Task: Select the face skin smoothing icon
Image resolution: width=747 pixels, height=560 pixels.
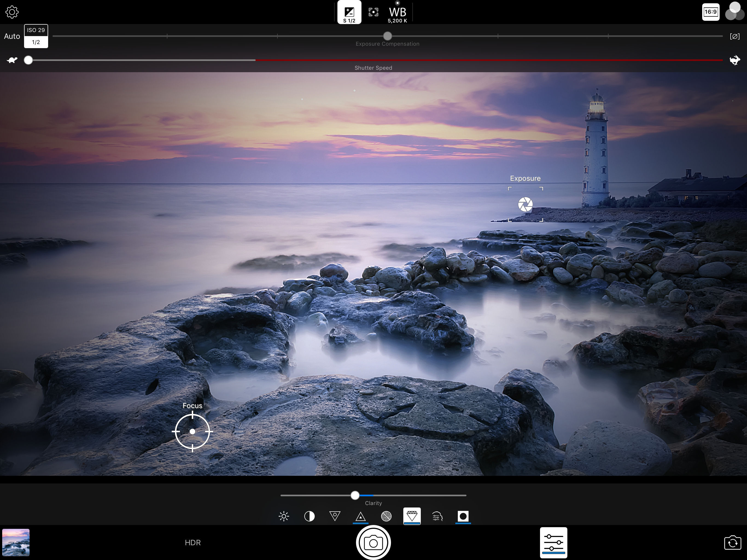Action: (x=437, y=516)
